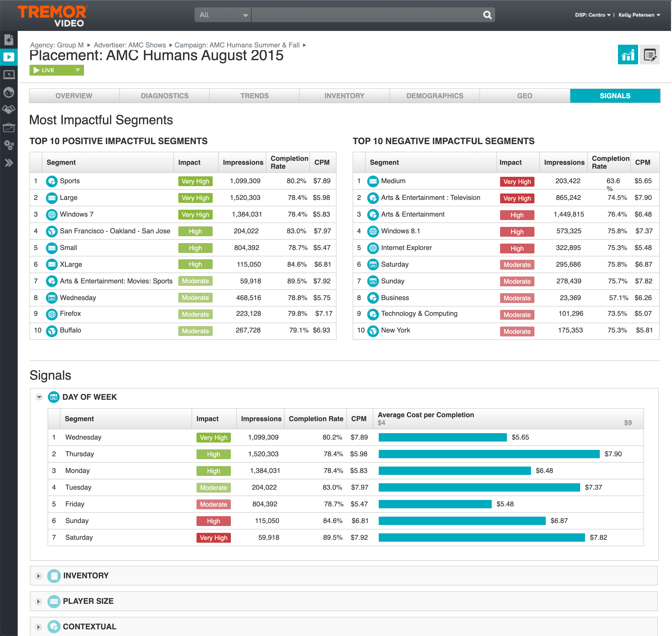The height and width of the screenshot is (636, 672).
Task: Open the screen cursor icon in the sidebar
Action: (9, 75)
